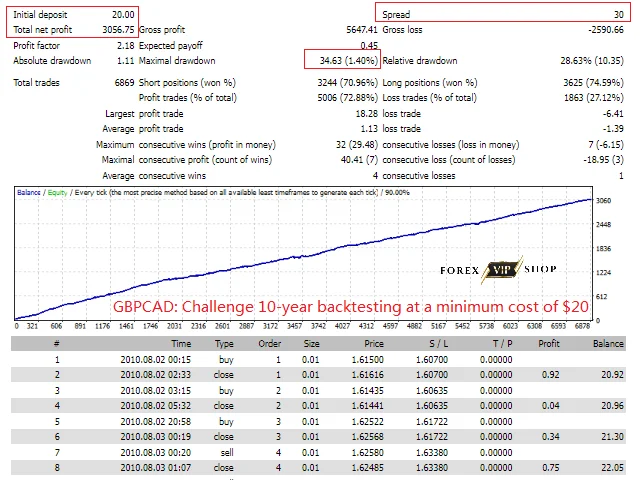Select Profit trades value 5006 (72.88%)
The height and width of the screenshot is (480, 640).
tap(347, 98)
